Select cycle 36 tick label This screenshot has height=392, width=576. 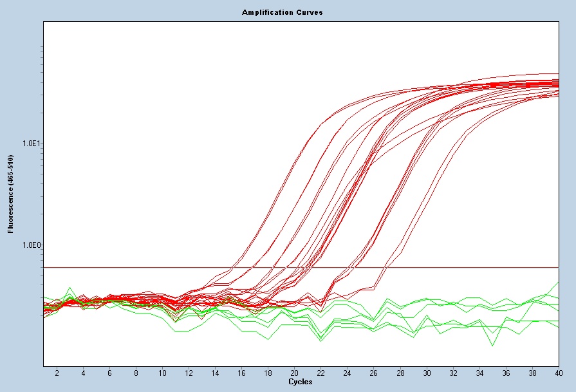505,373
